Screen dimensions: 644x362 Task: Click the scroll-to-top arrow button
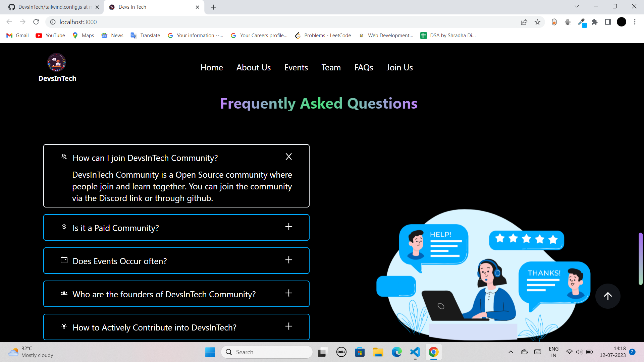608,296
